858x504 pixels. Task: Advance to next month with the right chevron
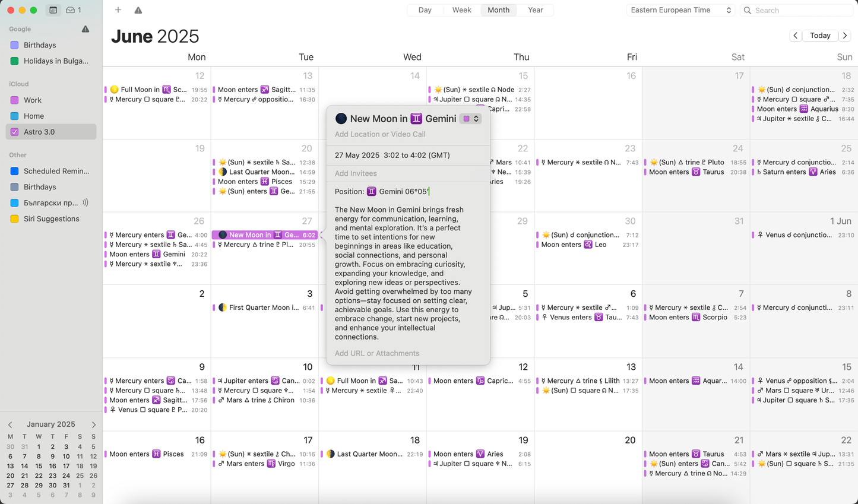[845, 36]
